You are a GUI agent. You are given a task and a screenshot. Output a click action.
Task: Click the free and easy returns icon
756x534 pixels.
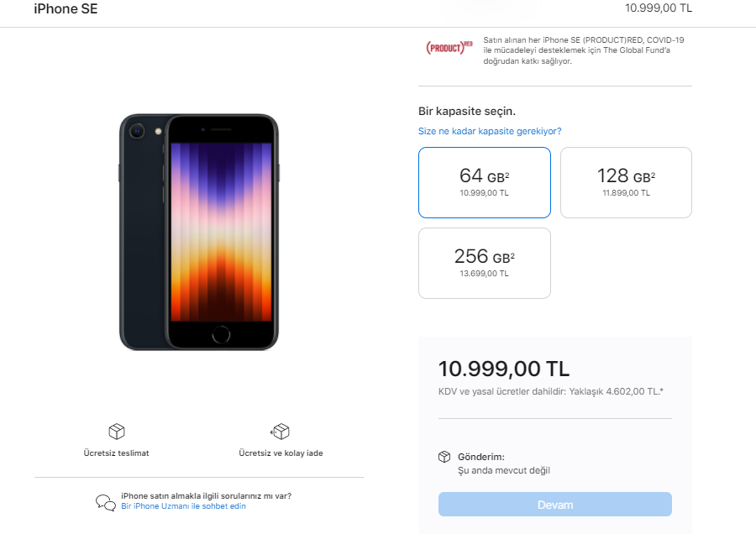click(280, 432)
